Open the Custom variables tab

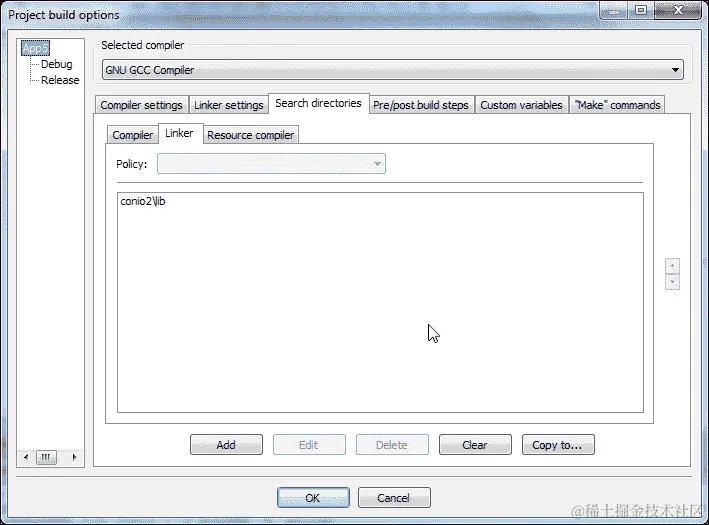click(521, 105)
